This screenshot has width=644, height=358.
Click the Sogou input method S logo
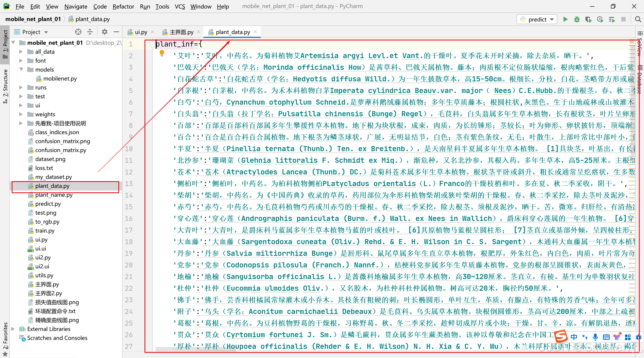click(x=561, y=336)
